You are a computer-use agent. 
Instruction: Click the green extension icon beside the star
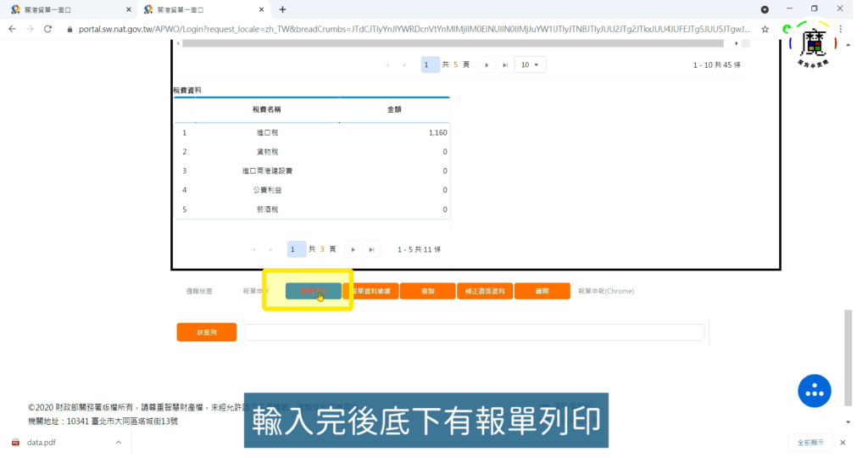point(786,29)
